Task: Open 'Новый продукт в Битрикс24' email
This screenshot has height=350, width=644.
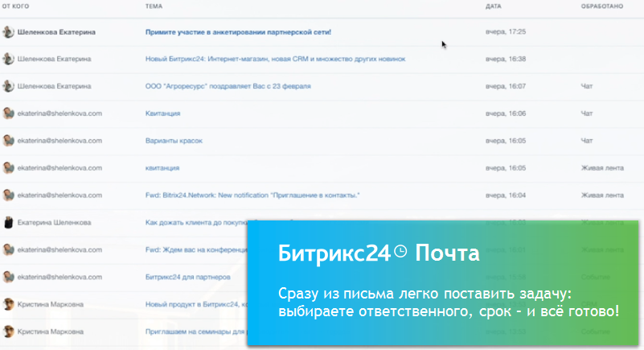Action: [x=196, y=304]
